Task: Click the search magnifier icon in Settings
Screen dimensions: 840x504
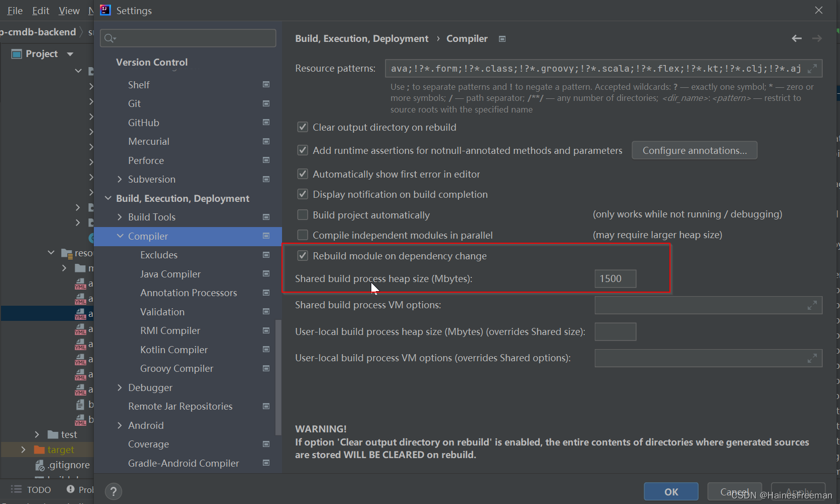Action: click(x=109, y=38)
